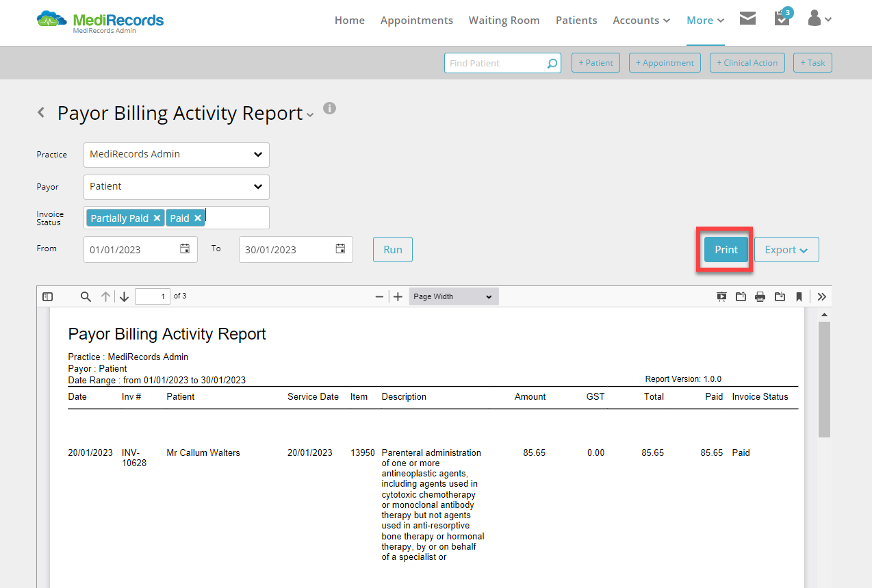
Task: Open the Payor dropdown
Action: 177,187
